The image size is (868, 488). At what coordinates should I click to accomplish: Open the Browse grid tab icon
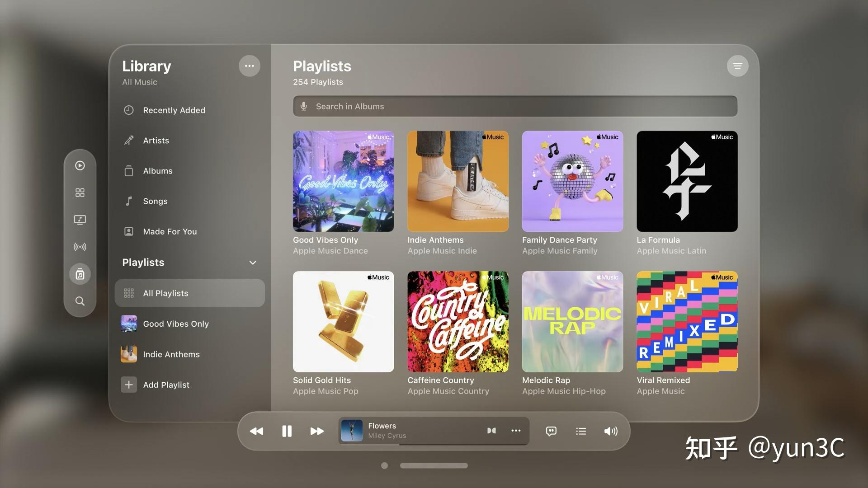pos(80,193)
